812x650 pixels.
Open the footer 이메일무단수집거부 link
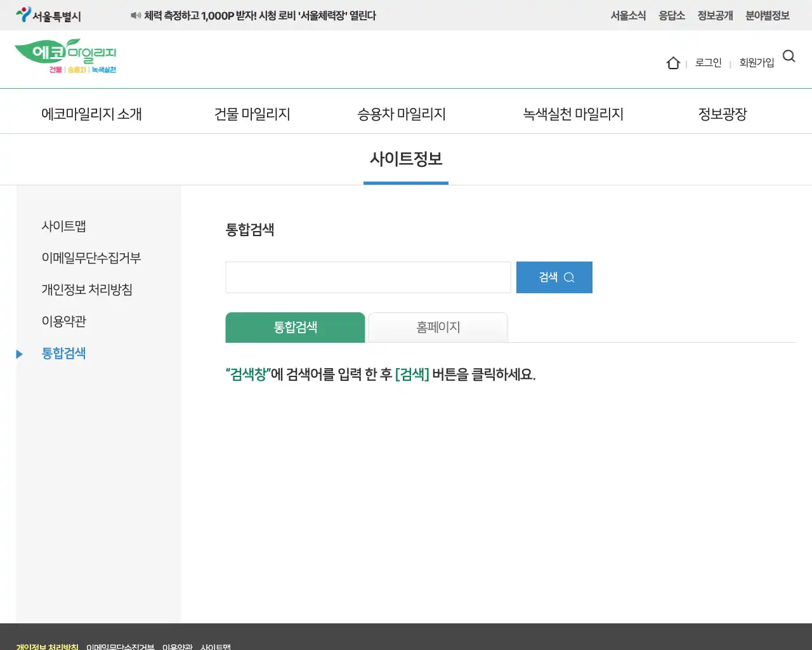tap(120, 646)
